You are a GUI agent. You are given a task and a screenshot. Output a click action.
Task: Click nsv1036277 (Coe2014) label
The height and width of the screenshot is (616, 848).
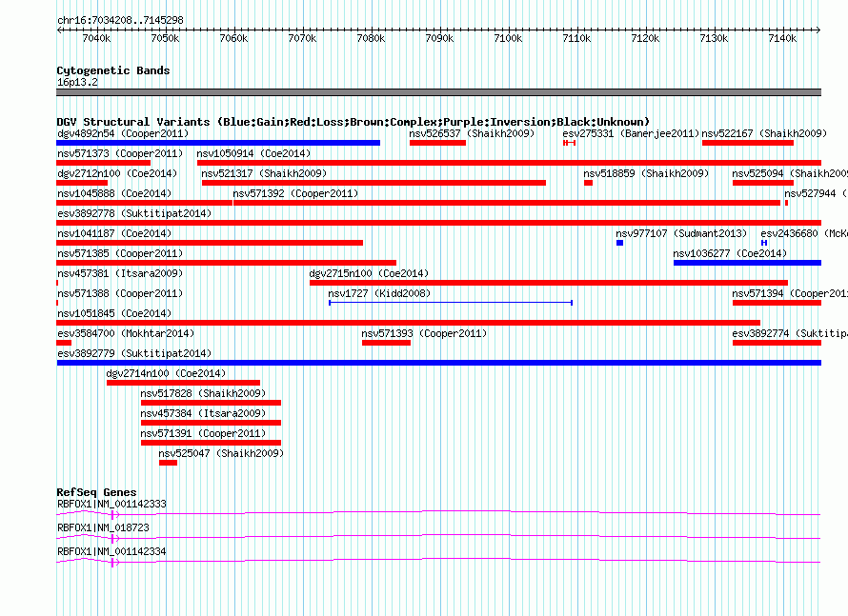point(730,253)
